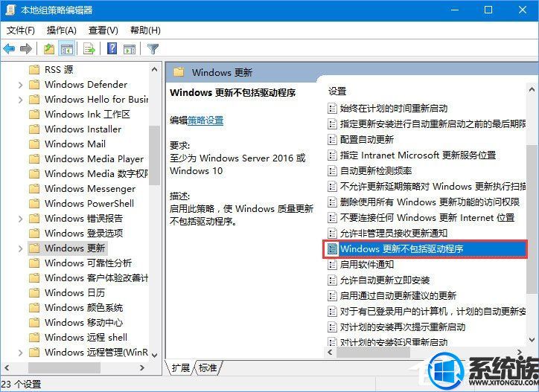Click the policy icon beside 启用软件通知
Screen dimensions: 539x392
point(332,265)
